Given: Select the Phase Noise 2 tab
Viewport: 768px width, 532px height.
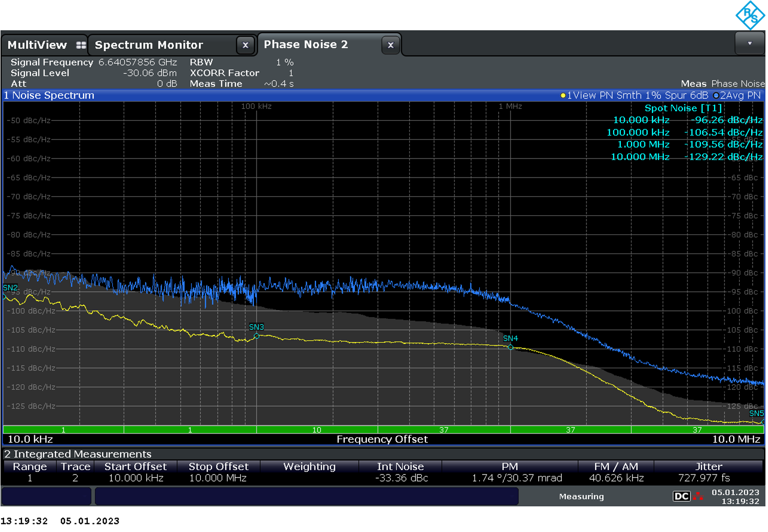Looking at the screenshot, I should pyautogui.click(x=306, y=45).
